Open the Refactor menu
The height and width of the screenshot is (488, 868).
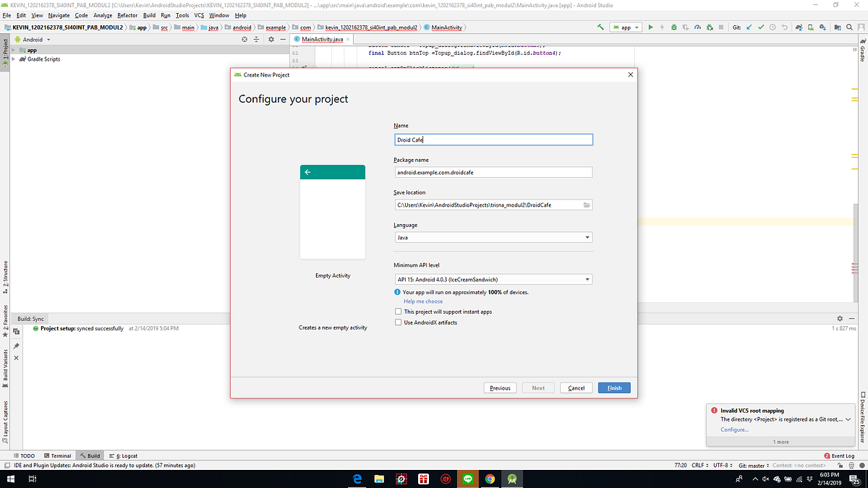(x=127, y=14)
